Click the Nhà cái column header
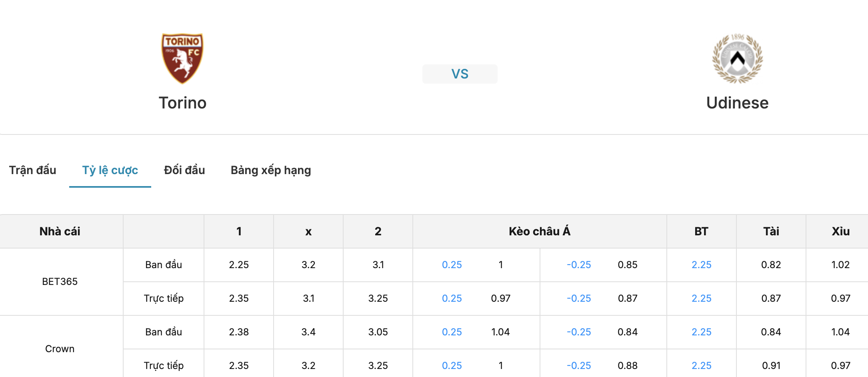The height and width of the screenshot is (377, 868). (60, 231)
